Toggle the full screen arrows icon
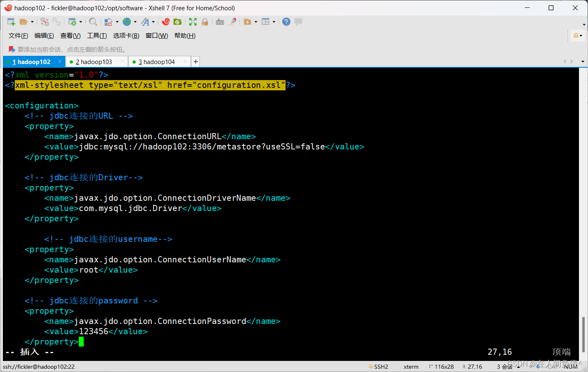The image size is (588, 372). click(193, 22)
